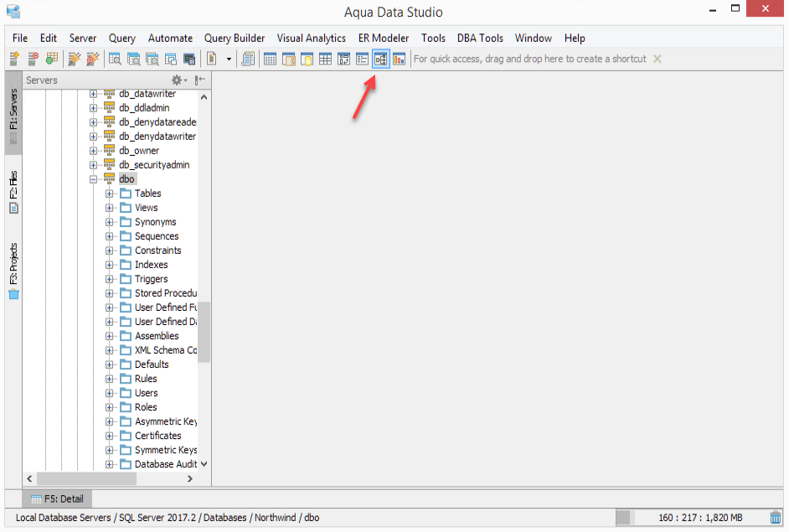
Task: Select the Users folder
Action: [x=146, y=393]
